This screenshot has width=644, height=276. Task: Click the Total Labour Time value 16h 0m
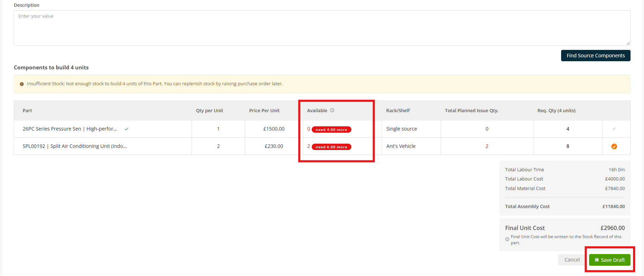[617, 170]
